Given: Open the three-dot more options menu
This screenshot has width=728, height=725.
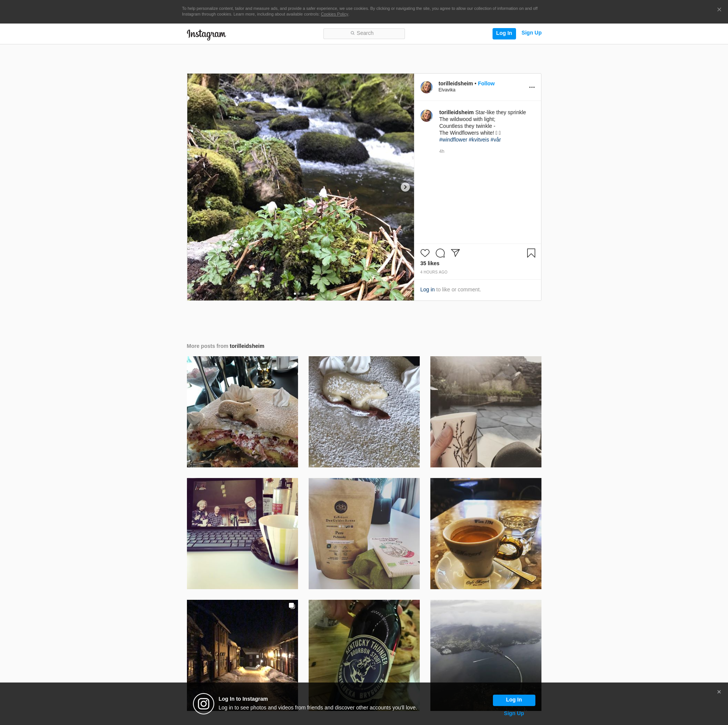Looking at the screenshot, I should click(532, 87).
